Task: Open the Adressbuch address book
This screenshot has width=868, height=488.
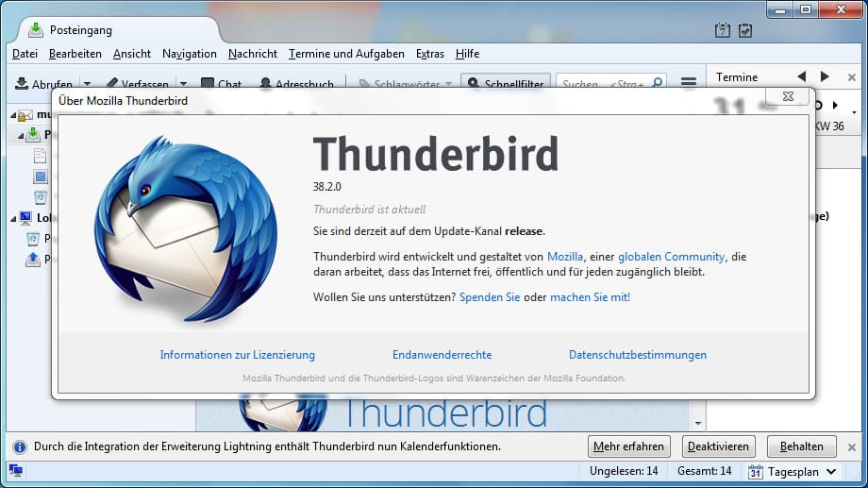Action: (296, 84)
